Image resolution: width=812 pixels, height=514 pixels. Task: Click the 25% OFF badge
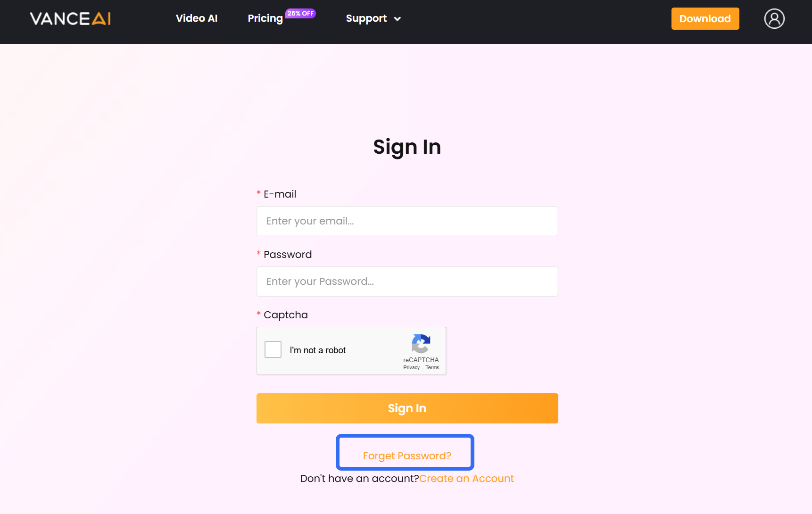click(x=300, y=13)
